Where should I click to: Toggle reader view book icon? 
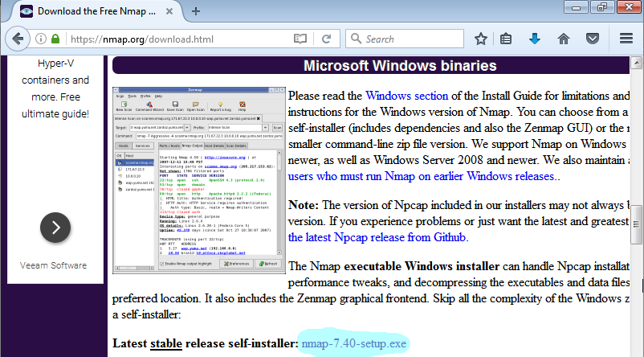point(300,39)
